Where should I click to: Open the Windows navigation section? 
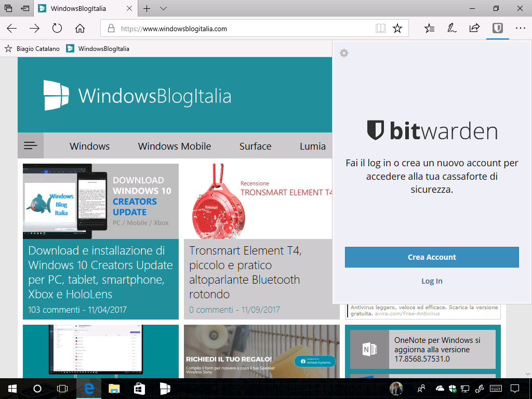(x=89, y=146)
